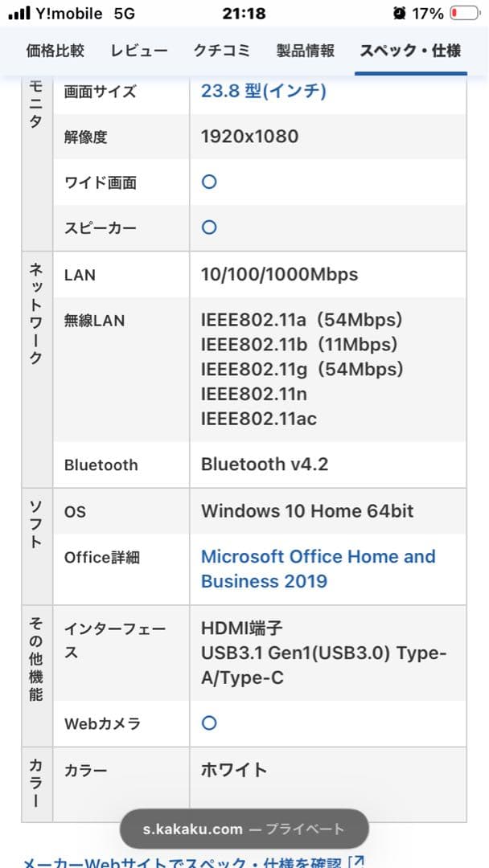
Task: Switch to the レビュー tab
Action: pyautogui.click(x=138, y=49)
